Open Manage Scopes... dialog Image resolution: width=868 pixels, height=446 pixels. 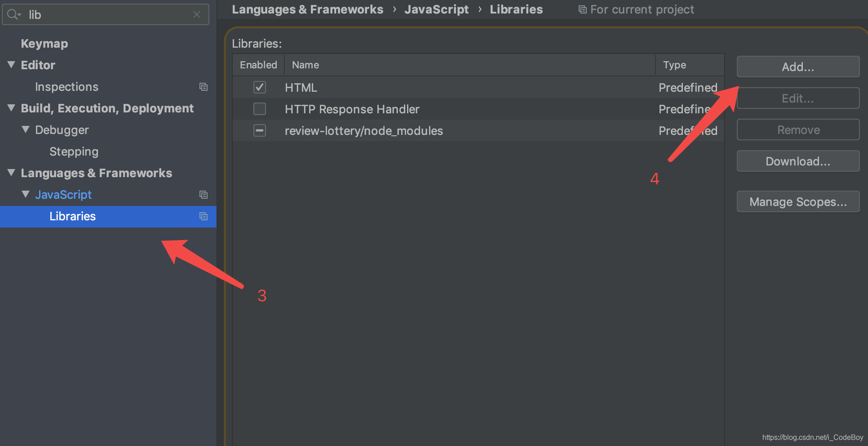point(798,202)
